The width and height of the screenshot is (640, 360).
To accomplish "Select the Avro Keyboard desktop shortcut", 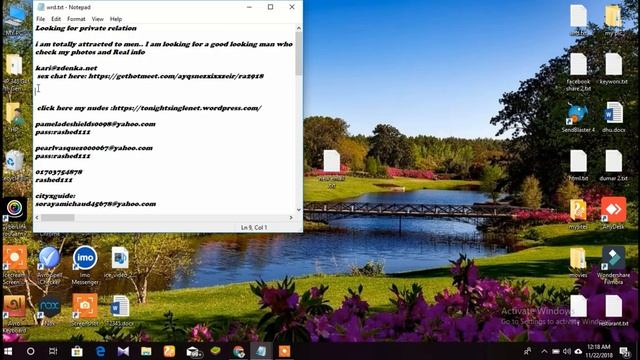I will coord(14,313).
